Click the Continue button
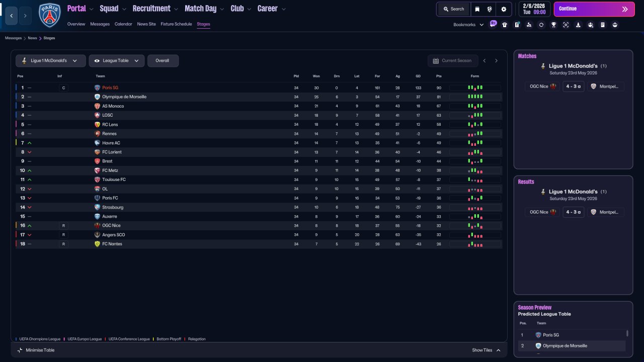 coord(594,9)
